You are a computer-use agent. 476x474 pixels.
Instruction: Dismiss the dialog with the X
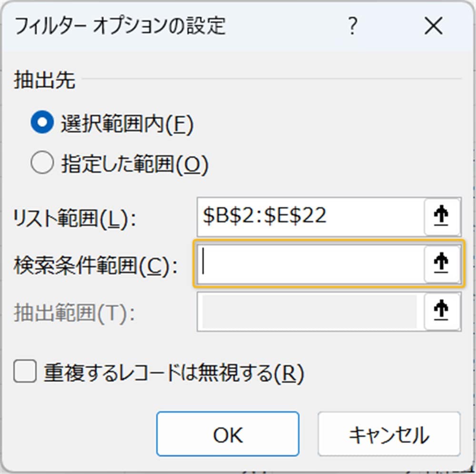pyautogui.click(x=433, y=26)
